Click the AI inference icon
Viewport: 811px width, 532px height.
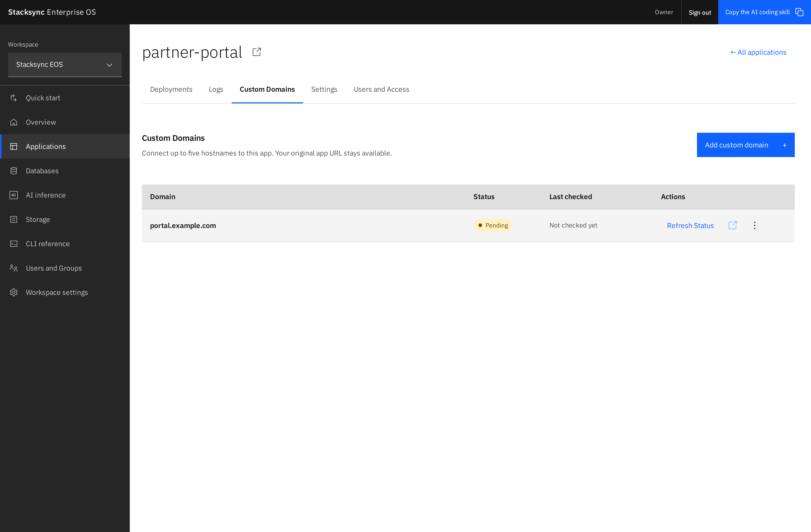[x=14, y=195]
